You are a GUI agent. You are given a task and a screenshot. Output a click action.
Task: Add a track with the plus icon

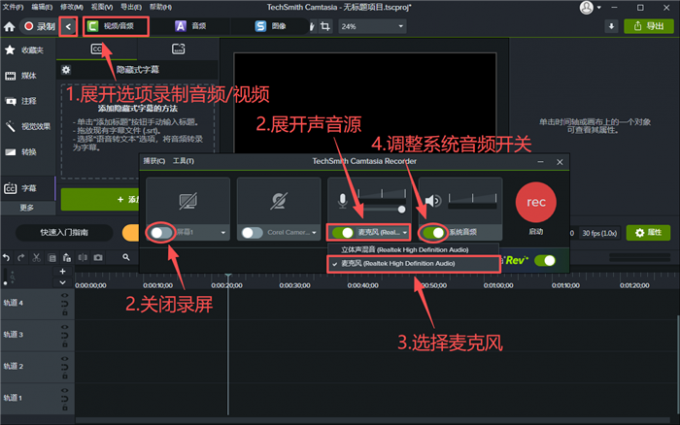coord(62,271)
